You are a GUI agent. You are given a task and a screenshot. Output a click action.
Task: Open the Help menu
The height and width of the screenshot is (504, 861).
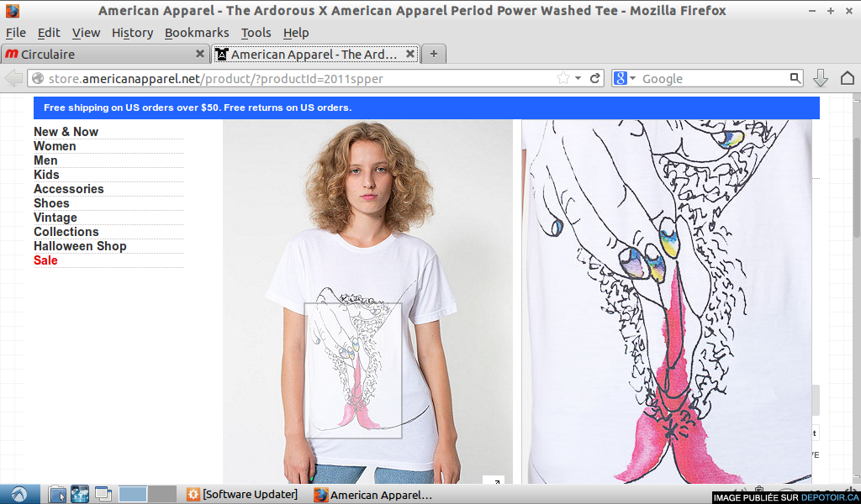pos(296,33)
